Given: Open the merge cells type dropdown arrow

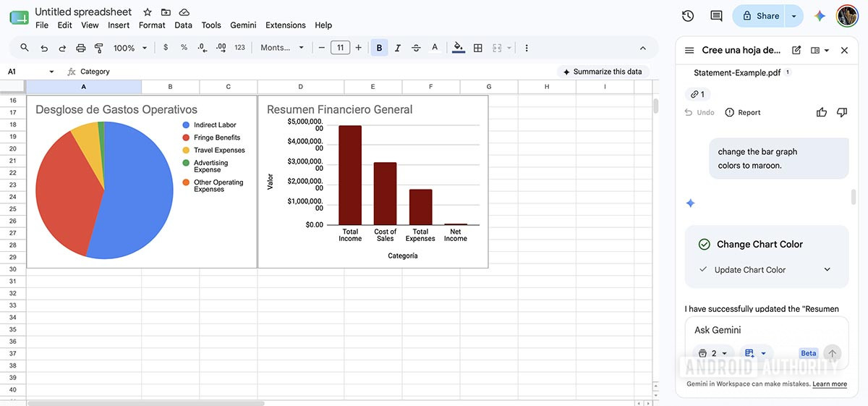Looking at the screenshot, I should pyautogui.click(x=509, y=48).
